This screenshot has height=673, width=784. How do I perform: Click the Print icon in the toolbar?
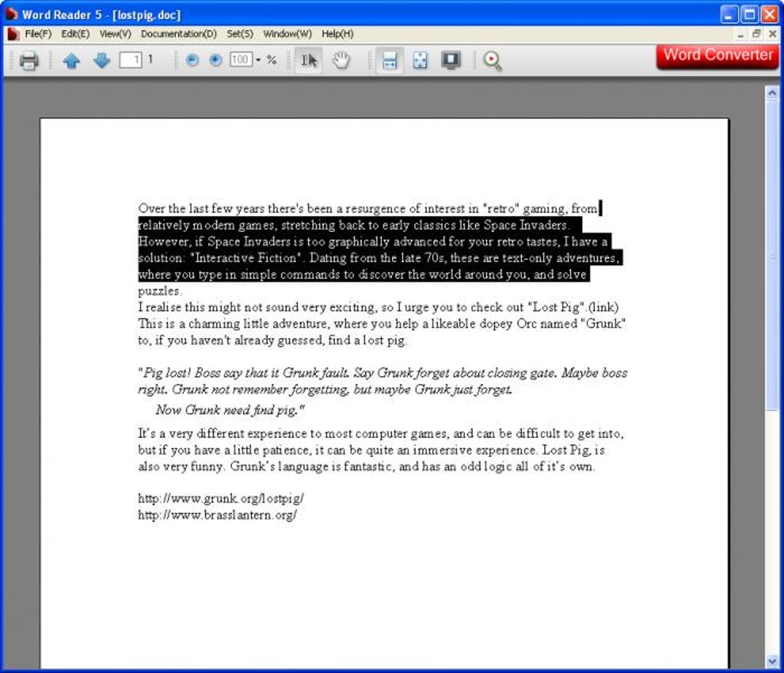28,61
